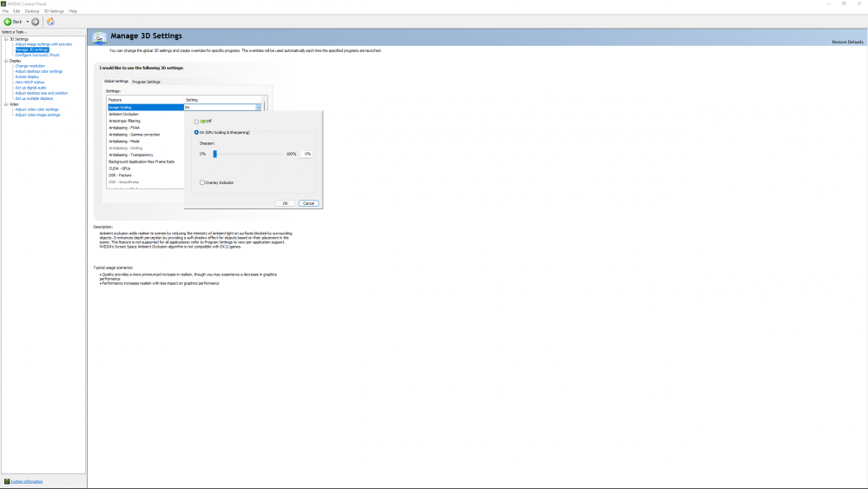Open the Desktop menu

(x=31, y=11)
